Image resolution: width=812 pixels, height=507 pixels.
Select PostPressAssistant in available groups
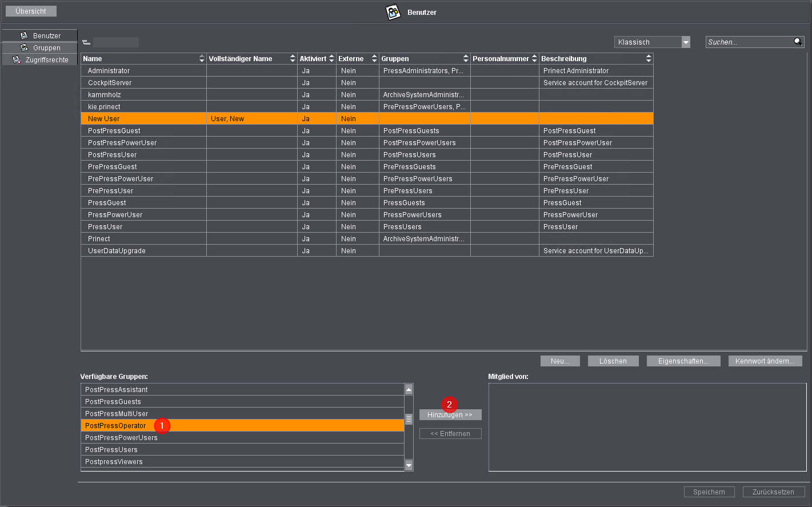242,390
